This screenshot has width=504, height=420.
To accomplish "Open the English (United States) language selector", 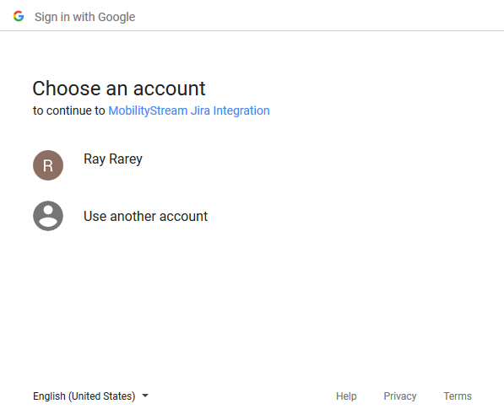I will (x=90, y=396).
